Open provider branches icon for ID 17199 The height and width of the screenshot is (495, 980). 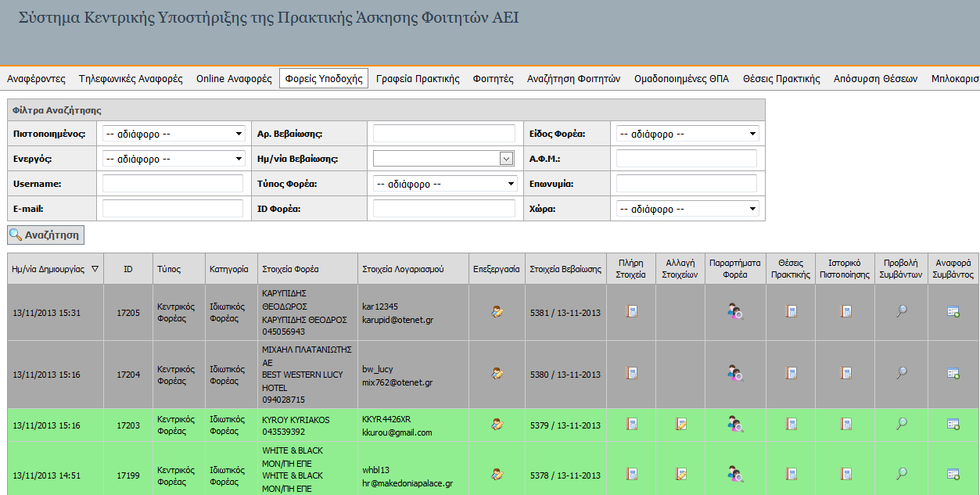(735, 474)
